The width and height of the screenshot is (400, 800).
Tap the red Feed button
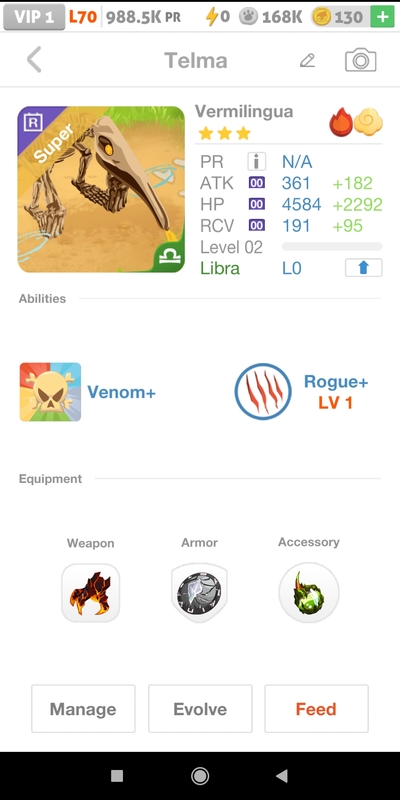point(316,709)
